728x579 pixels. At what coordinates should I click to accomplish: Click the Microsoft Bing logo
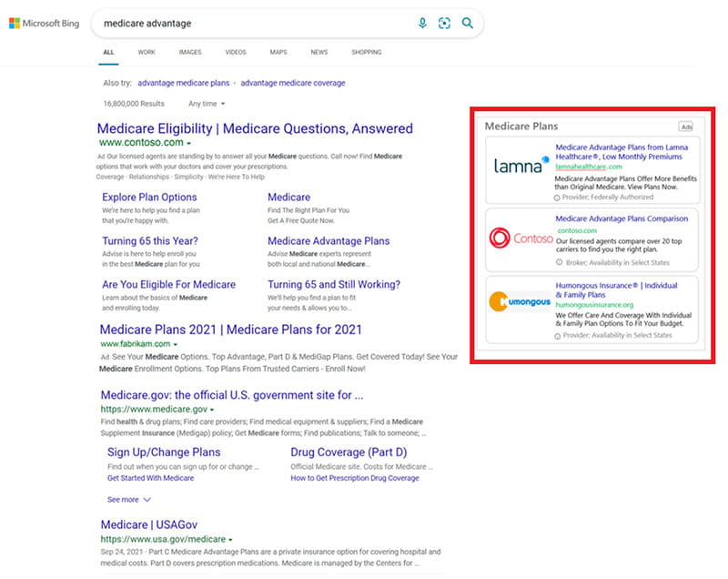coord(45,23)
